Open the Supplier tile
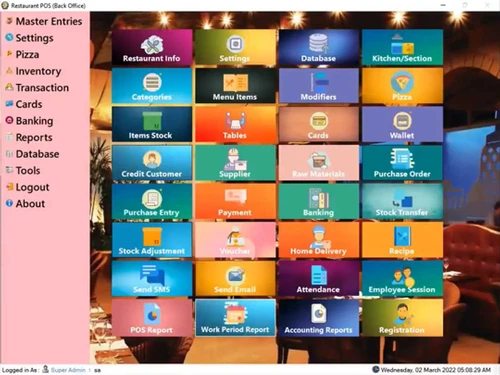 click(235, 163)
